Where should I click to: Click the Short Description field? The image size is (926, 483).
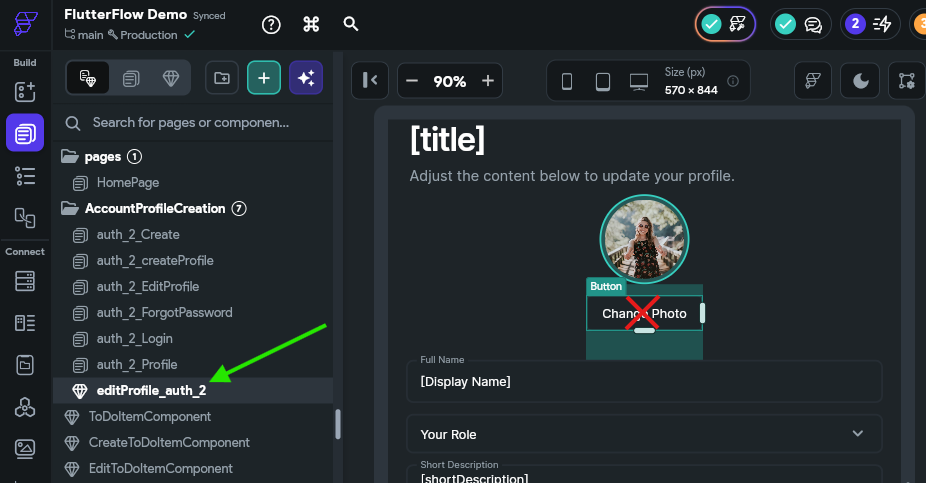tap(644, 474)
